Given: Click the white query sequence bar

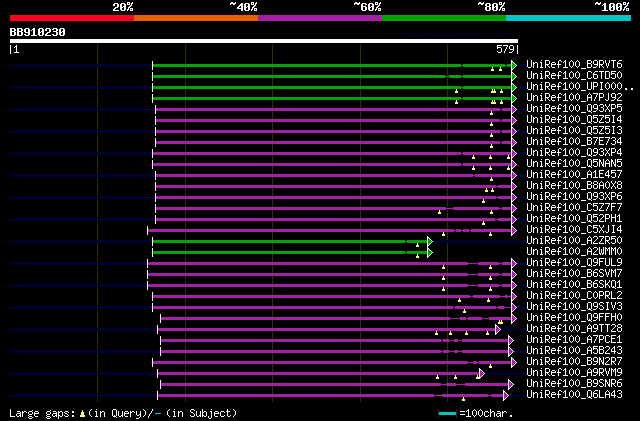Looking at the screenshot, I should (264, 41).
